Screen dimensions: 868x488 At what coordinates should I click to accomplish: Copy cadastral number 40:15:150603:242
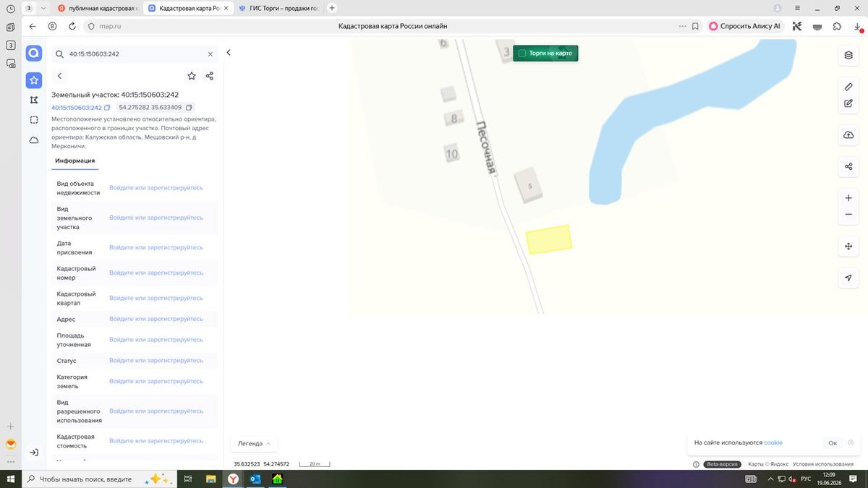[107, 108]
